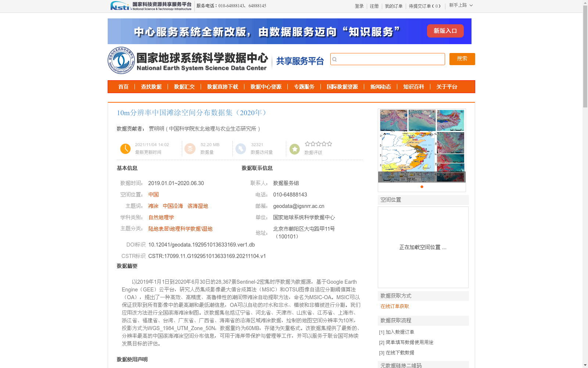
Task: Open the 国际数据资源 menu
Action: click(x=343, y=87)
